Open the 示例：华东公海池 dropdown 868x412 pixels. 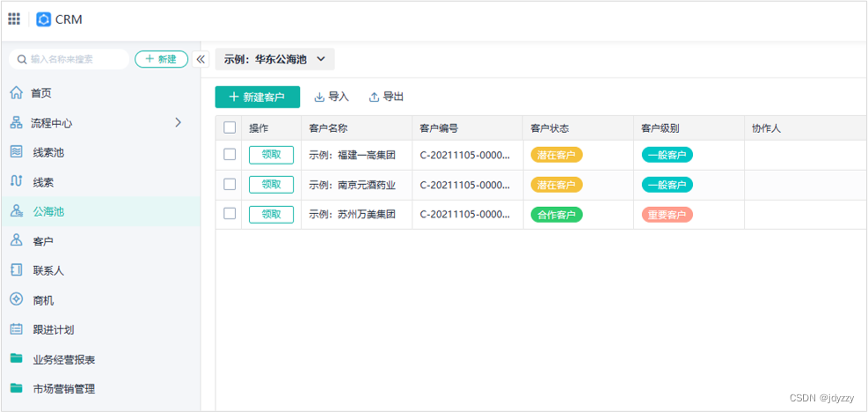point(275,59)
